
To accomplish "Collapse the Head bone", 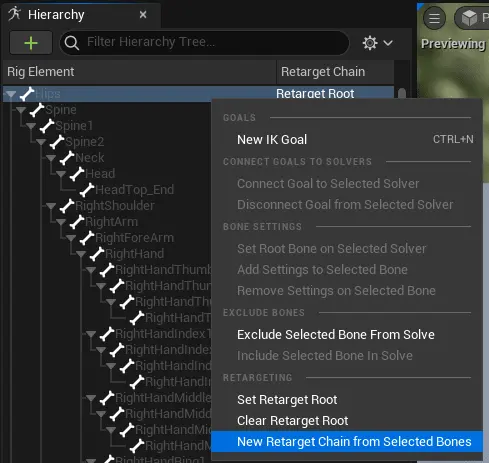I will (x=61, y=174).
